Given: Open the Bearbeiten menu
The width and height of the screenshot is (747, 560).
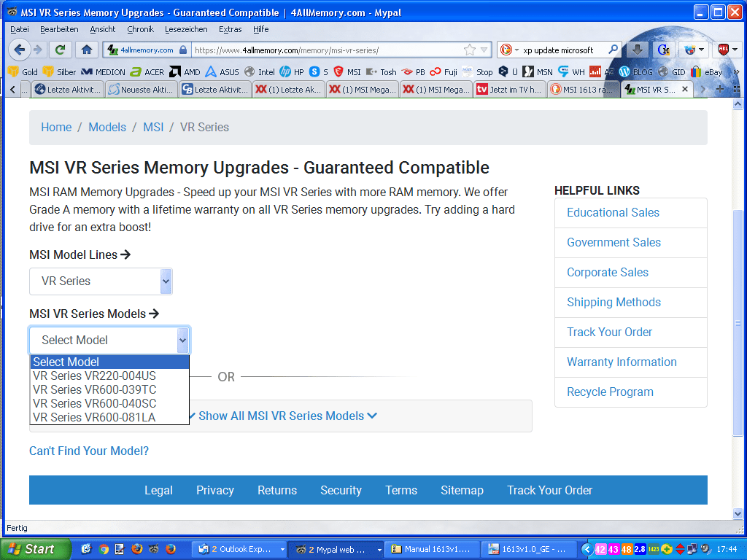Looking at the screenshot, I should [x=59, y=29].
